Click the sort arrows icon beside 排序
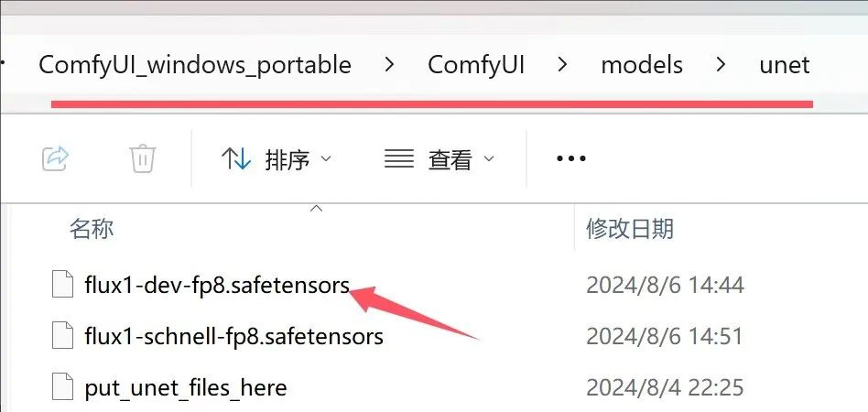This screenshot has width=868, height=412. point(236,159)
